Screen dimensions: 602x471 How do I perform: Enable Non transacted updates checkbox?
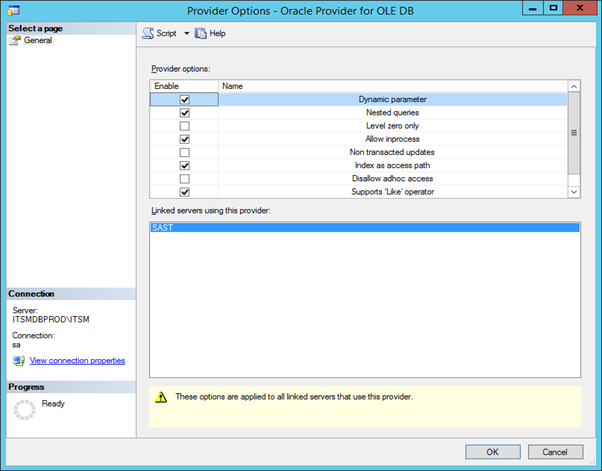pyautogui.click(x=185, y=152)
